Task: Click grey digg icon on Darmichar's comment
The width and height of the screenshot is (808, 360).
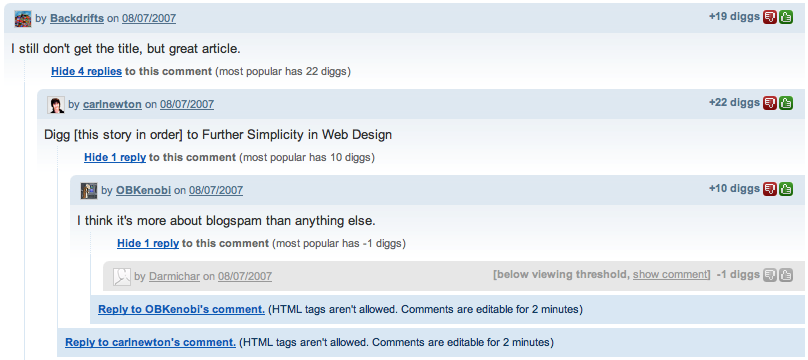Action: [x=786, y=275]
